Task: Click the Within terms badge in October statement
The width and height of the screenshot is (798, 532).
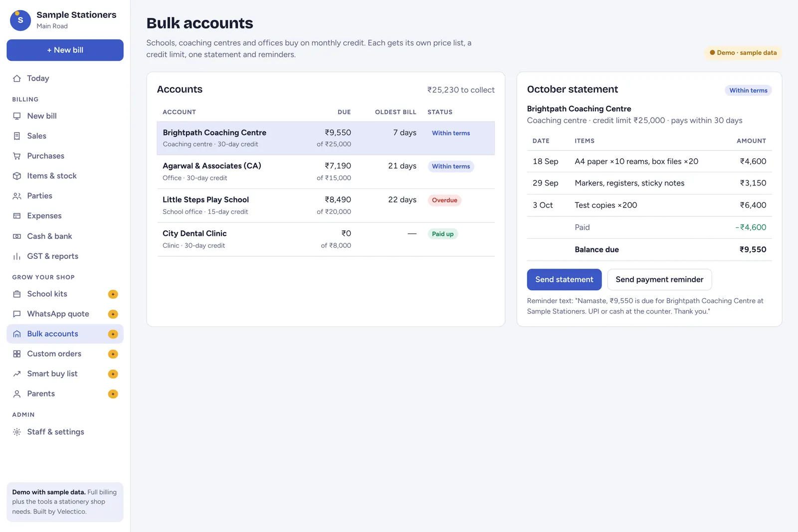Action: 748,90
